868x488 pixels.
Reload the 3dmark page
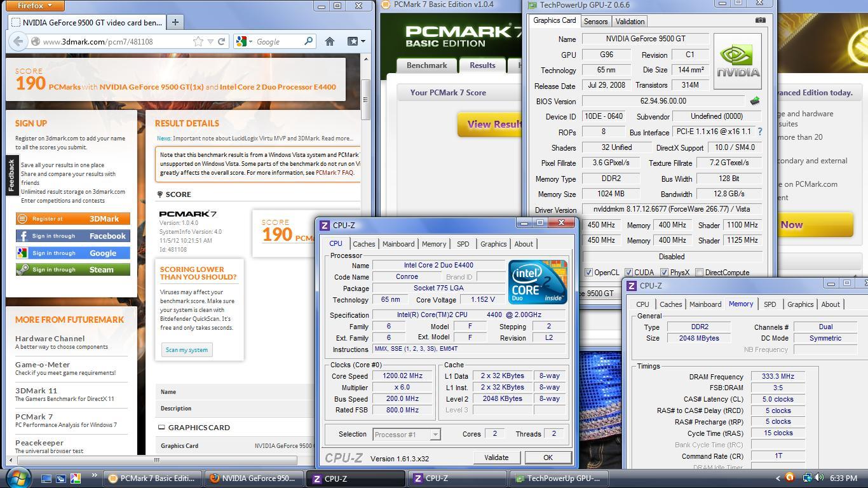coord(221,41)
